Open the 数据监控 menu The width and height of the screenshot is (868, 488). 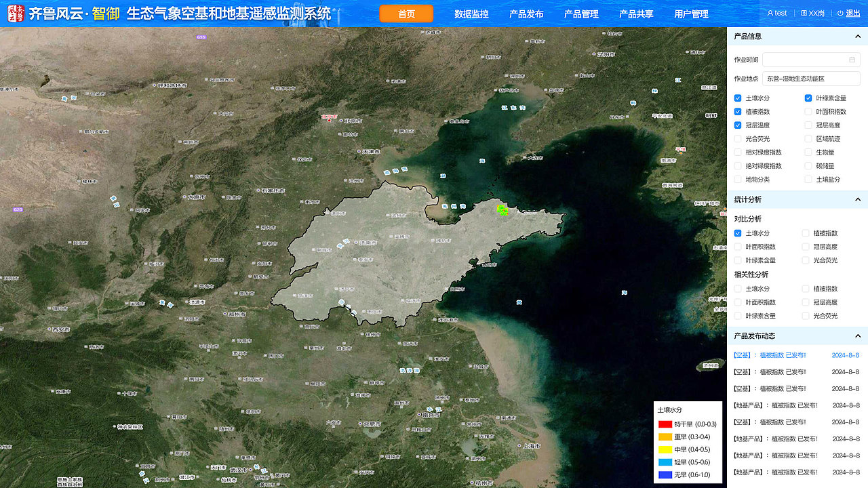[x=471, y=14]
